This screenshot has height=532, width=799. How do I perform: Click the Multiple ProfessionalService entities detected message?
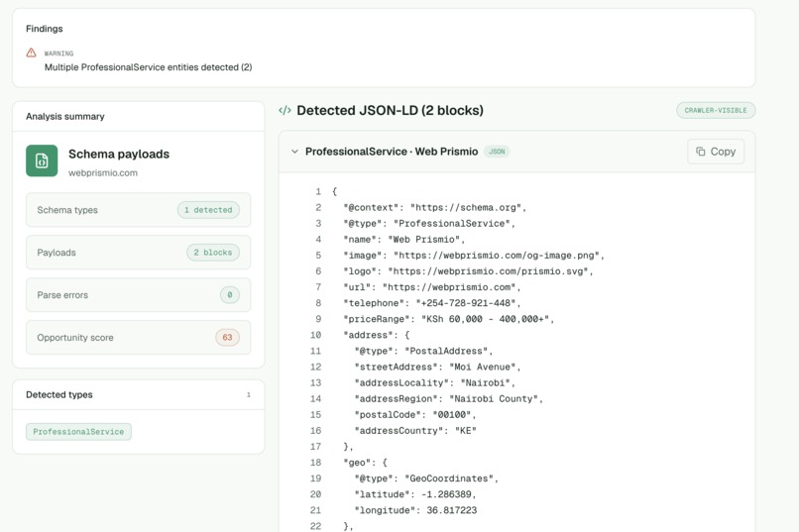click(x=149, y=67)
